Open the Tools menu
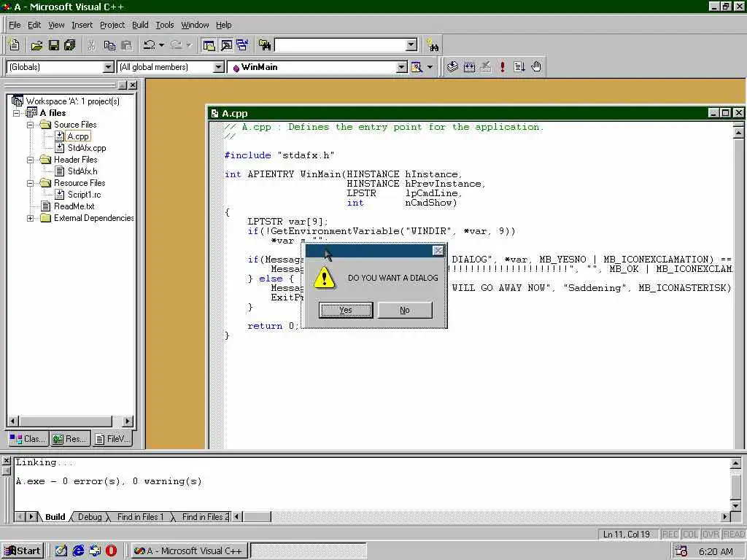The width and height of the screenshot is (747, 560). click(165, 25)
